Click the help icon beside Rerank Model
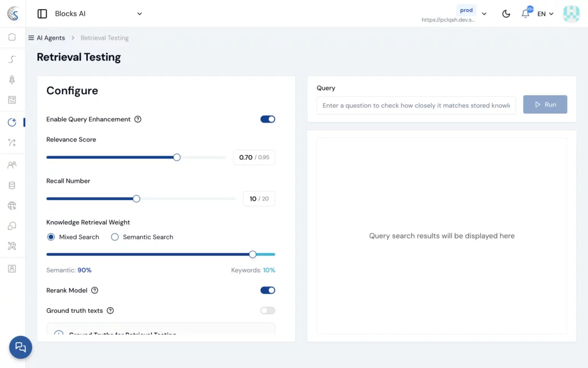 95,290
